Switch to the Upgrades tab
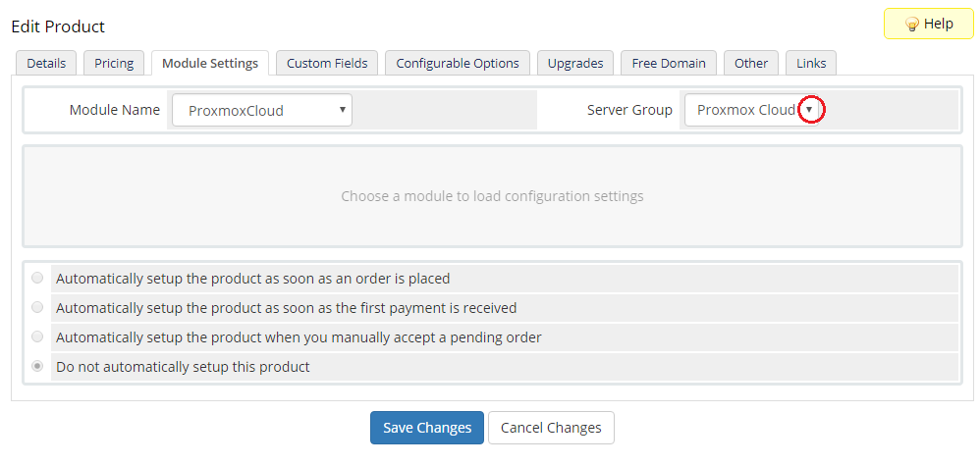 [575, 63]
